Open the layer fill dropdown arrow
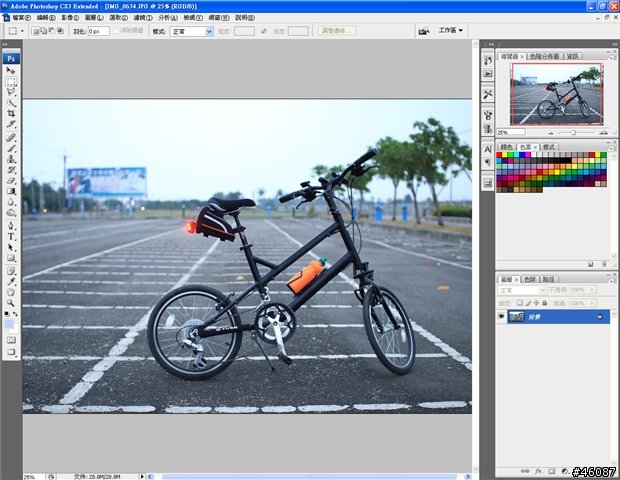Screen dimensions: 620x480 tap(592, 303)
